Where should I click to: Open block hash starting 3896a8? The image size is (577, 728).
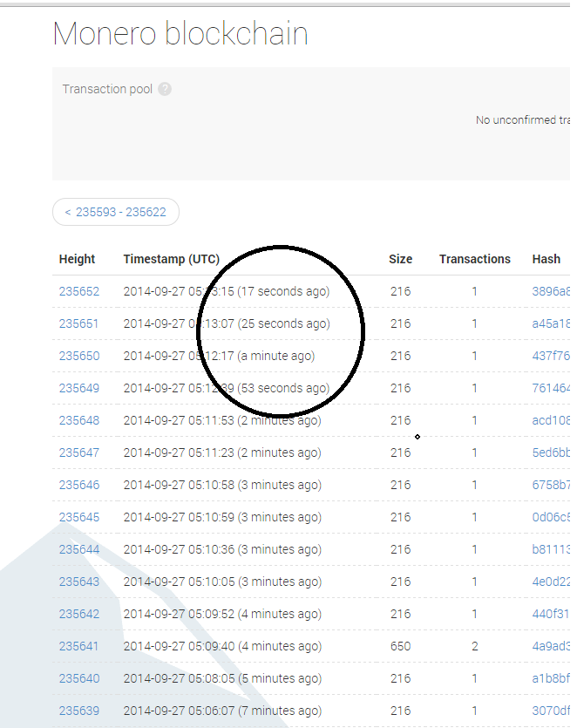[551, 291]
